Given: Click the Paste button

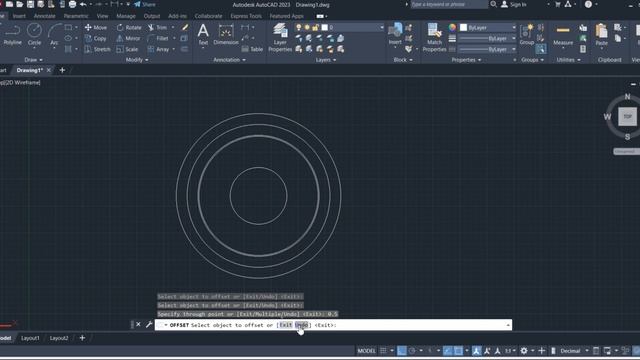Looking at the screenshot, I should click(601, 34).
